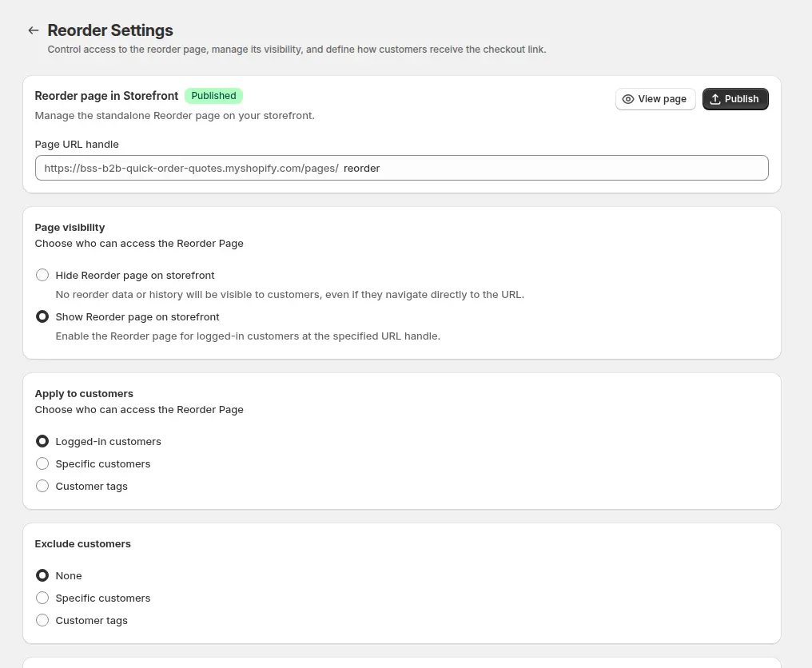Select Specific customers under Exclude customers
This screenshot has height=668, width=812.
point(42,598)
